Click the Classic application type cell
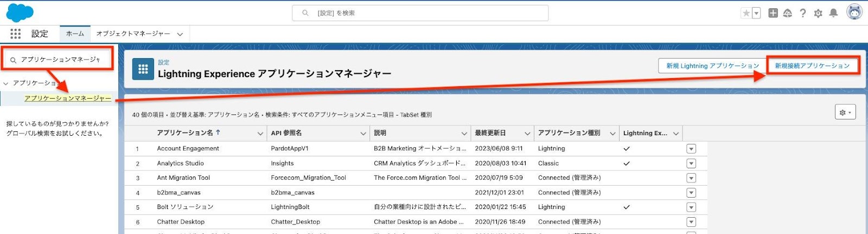This screenshot has width=868, height=234. [548, 163]
